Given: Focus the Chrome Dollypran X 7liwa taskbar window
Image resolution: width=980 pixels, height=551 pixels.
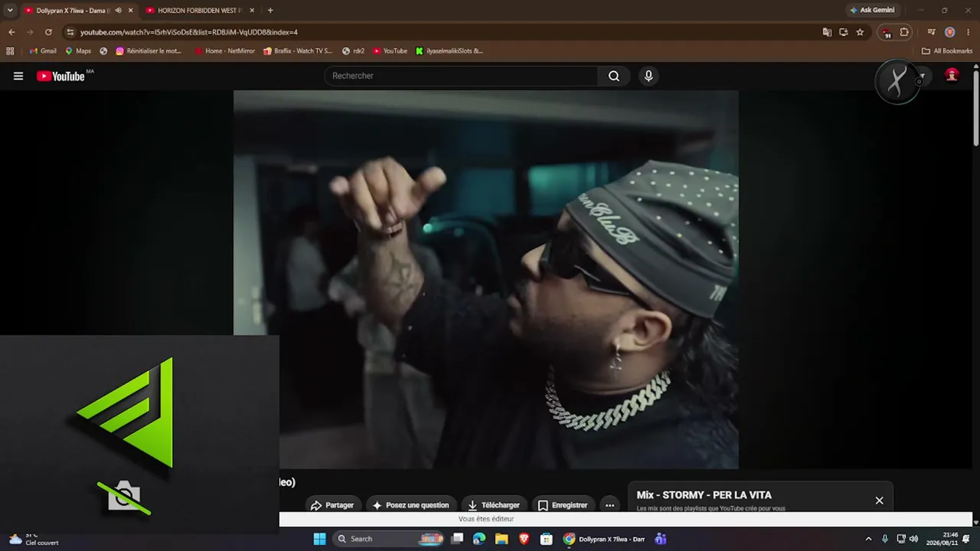Looking at the screenshot, I should pyautogui.click(x=604, y=539).
